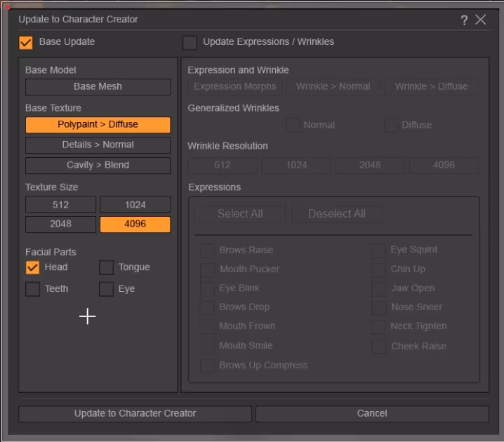504x442 pixels.
Task: Click the help question mark icon
Action: point(464,20)
